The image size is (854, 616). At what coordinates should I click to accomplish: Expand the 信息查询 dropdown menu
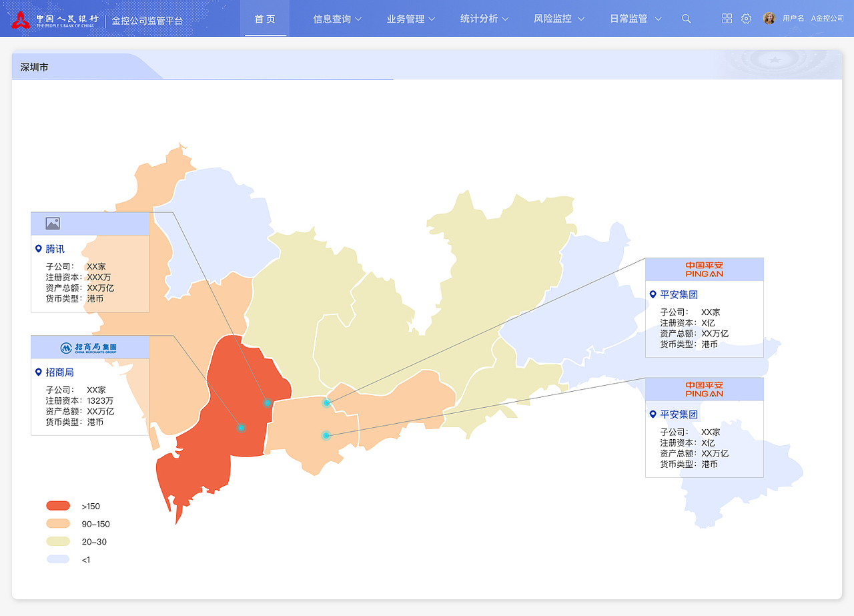pos(338,19)
